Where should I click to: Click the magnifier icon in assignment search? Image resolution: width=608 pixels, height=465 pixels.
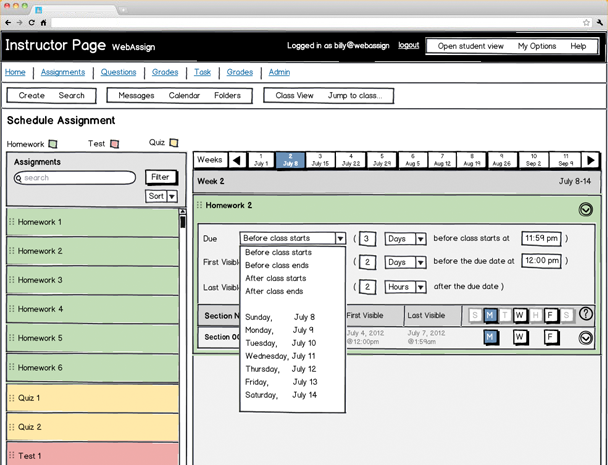point(19,178)
